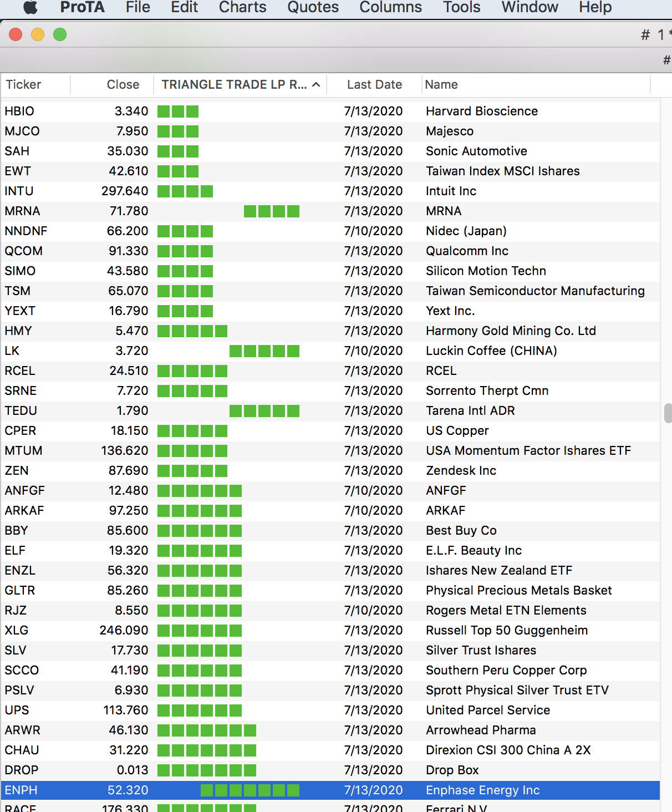This screenshot has width=672, height=812.
Task: Click the United Parcel Service name
Action: tap(488, 710)
